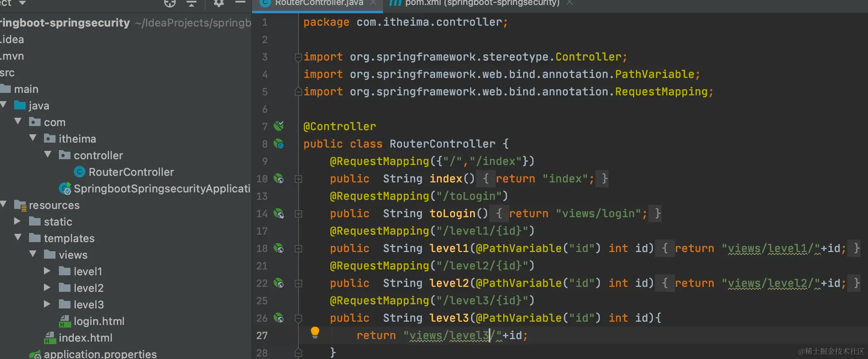The image size is (868, 359).
Task: Expand the static folder arrow
Action: pos(17,221)
